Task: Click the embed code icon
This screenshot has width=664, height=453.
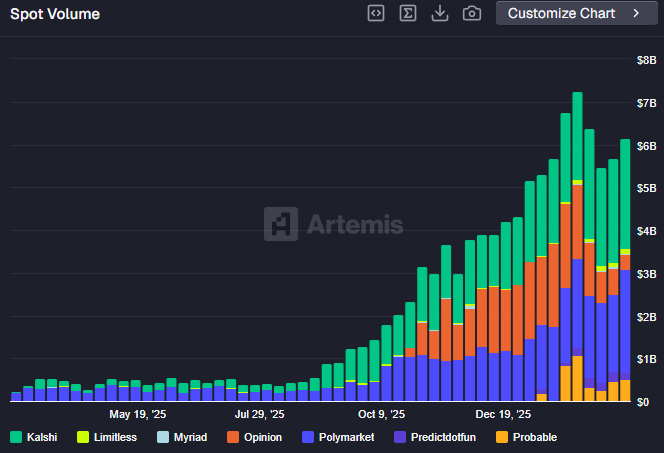Action: [376, 13]
